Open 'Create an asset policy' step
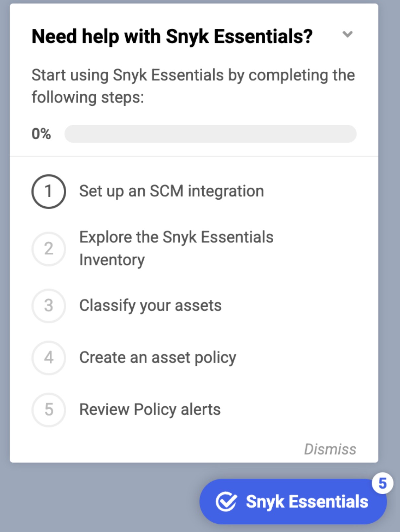 point(158,358)
